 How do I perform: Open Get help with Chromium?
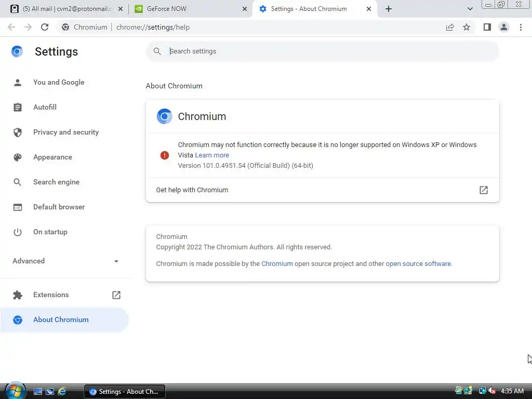322,190
